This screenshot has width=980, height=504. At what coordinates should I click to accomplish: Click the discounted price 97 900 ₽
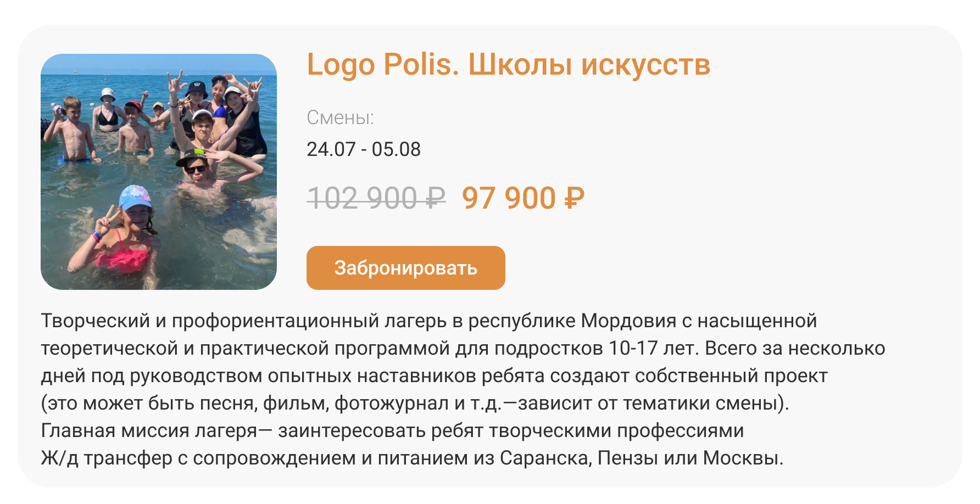coord(523,198)
